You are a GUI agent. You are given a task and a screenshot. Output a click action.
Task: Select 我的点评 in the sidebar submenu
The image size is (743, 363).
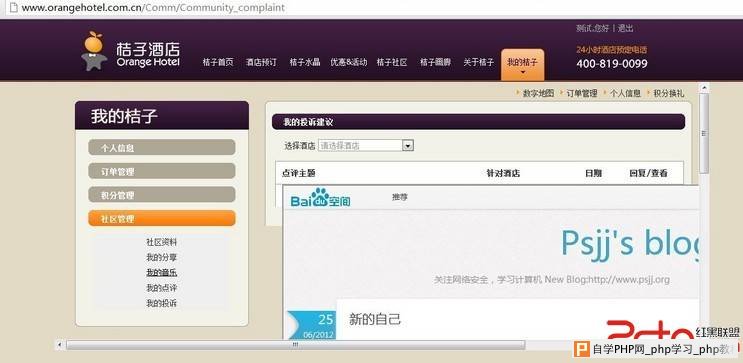tap(162, 288)
